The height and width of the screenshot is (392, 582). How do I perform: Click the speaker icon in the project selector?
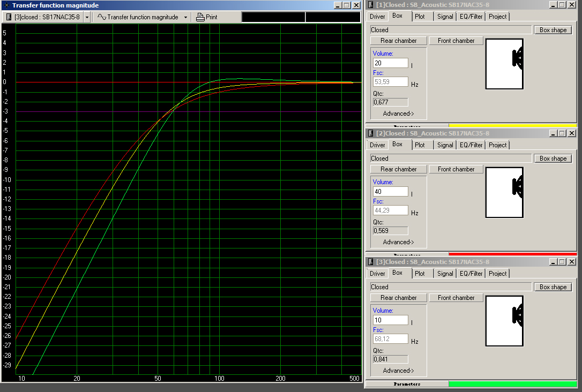[x=9, y=17]
